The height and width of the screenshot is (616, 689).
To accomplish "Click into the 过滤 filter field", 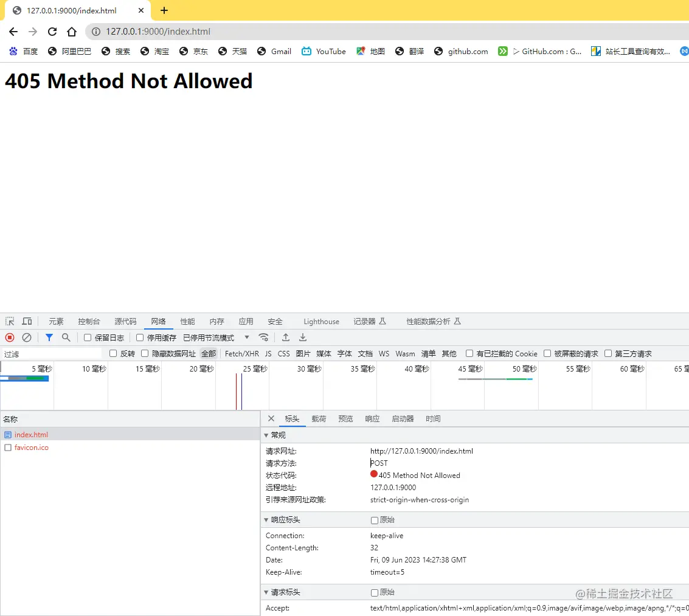I will click(52, 354).
